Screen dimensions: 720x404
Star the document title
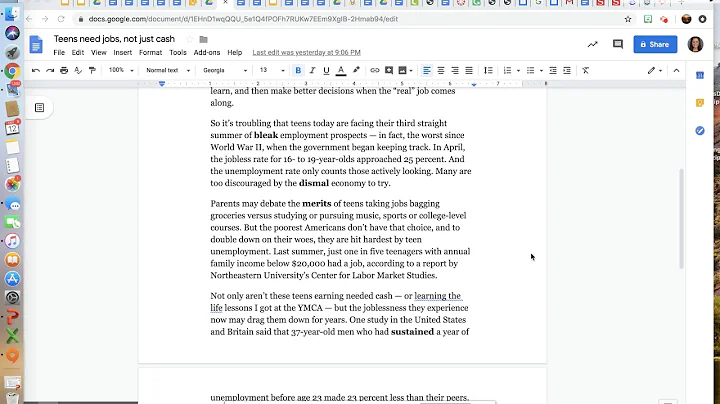coord(189,39)
